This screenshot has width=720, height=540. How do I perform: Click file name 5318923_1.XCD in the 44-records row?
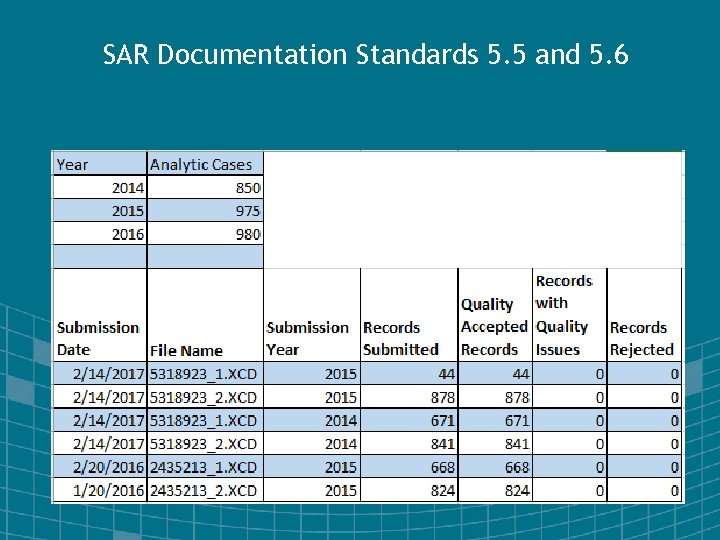point(205,374)
